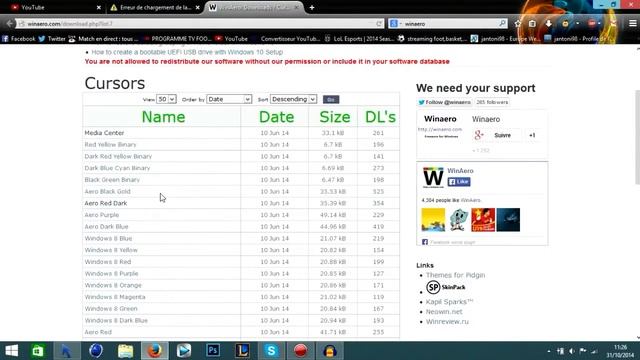Open the Twitter bookmark
This screenshot has width=640, height=360.
pos(52,39)
